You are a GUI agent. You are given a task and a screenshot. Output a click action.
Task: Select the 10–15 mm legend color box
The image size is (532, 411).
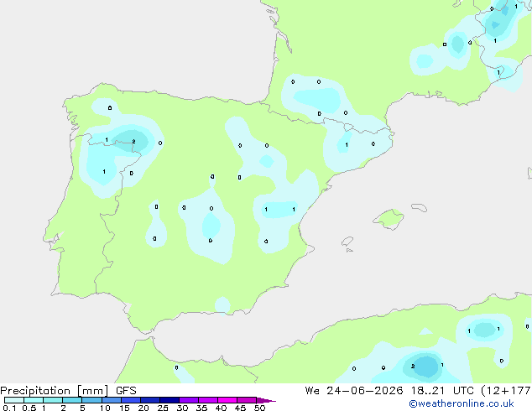[x=111, y=400]
